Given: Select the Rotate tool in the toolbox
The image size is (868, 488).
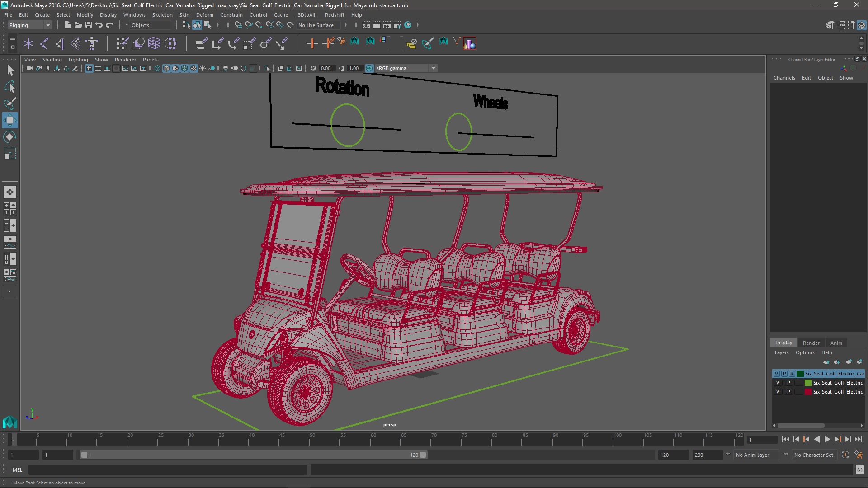Looking at the screenshot, I should click(9, 137).
